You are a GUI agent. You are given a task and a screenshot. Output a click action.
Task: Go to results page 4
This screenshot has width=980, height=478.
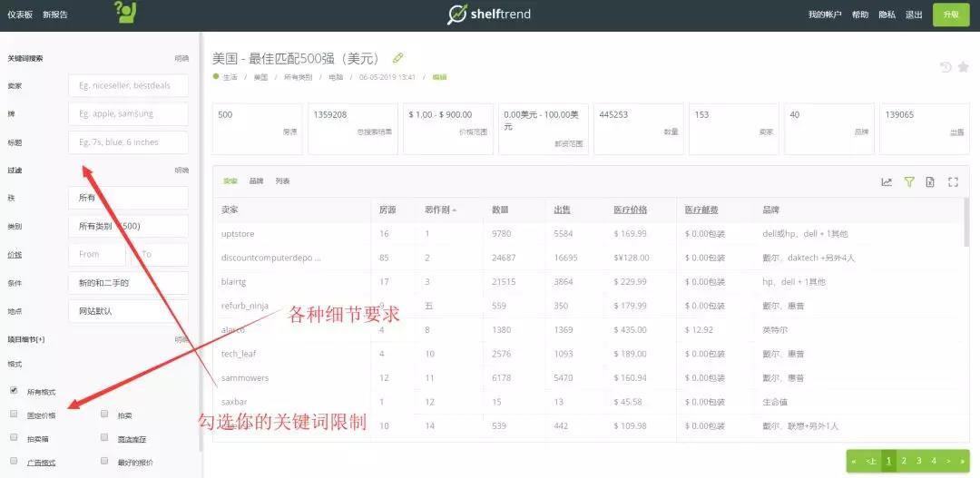point(934,461)
